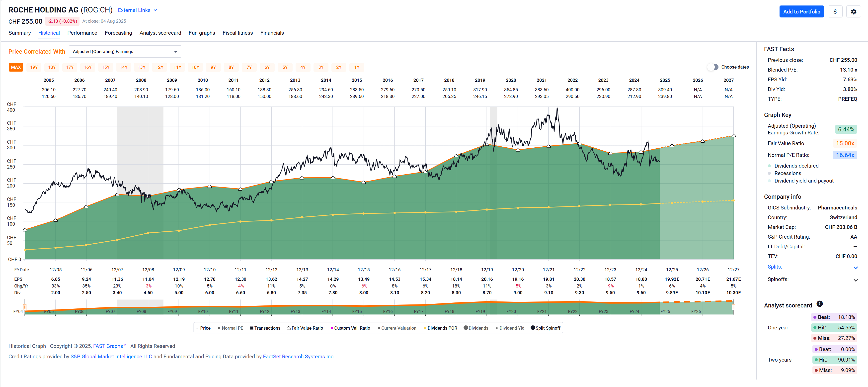The height and width of the screenshot is (387, 868).
Task: Open the Fiscal fitness tab
Action: [237, 33]
